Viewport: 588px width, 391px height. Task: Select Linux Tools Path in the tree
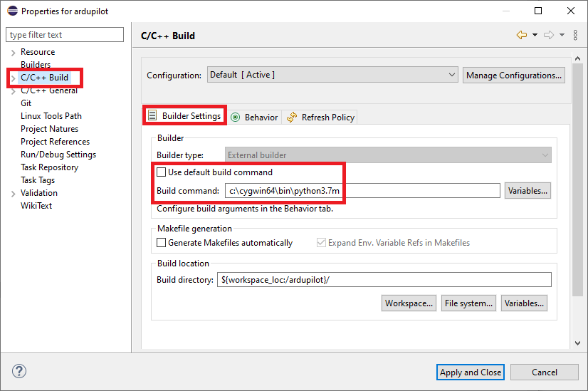tap(51, 116)
